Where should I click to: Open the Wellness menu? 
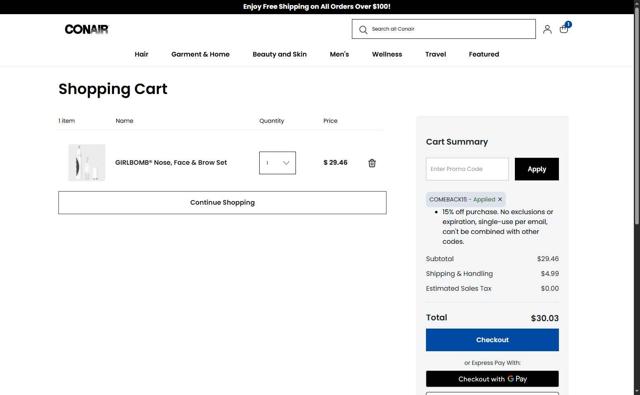pos(387,54)
